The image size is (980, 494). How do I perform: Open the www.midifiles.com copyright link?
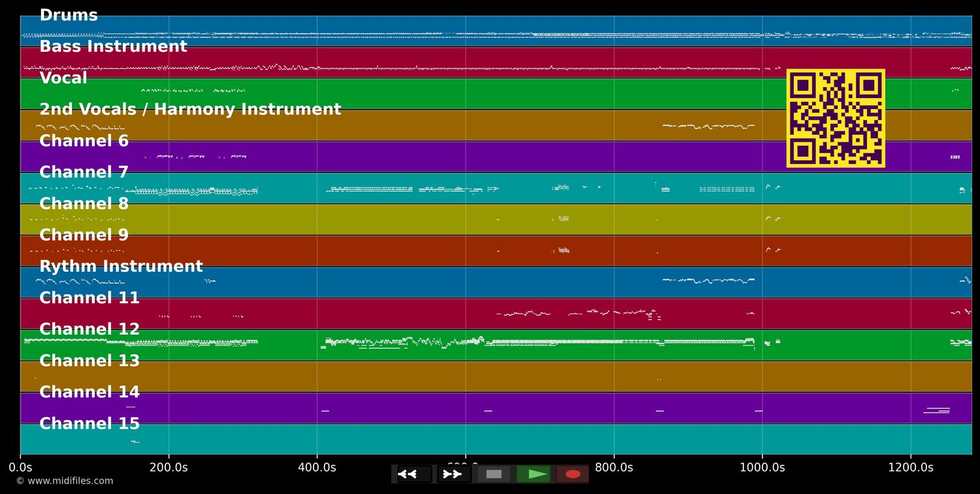(x=65, y=481)
